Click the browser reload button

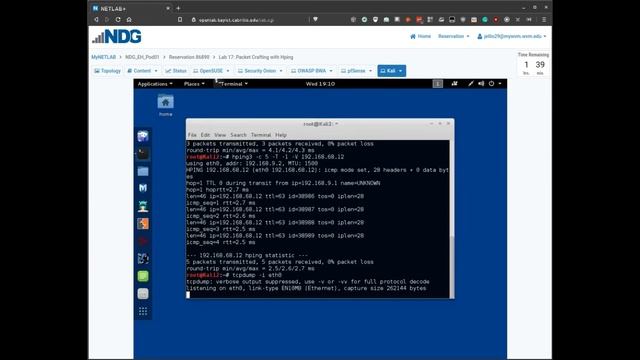pos(118,19)
